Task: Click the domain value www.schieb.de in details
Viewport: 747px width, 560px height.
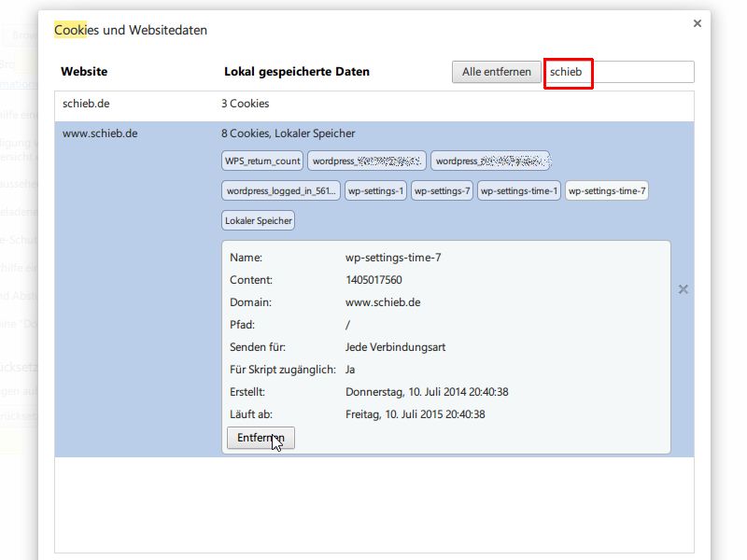Action: tap(383, 302)
